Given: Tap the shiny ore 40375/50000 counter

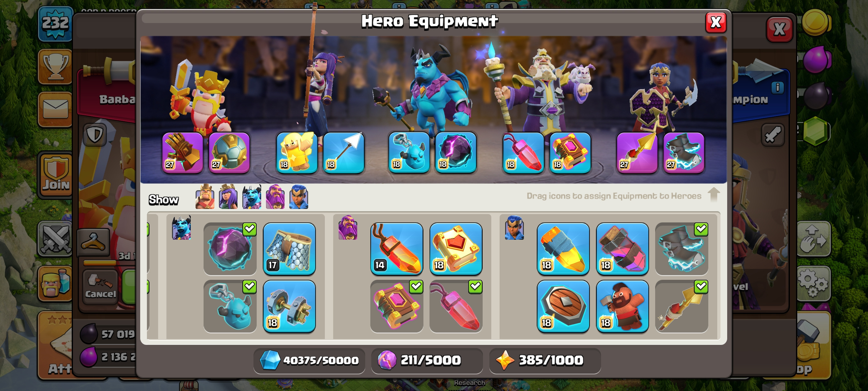Looking at the screenshot, I should click(x=309, y=360).
